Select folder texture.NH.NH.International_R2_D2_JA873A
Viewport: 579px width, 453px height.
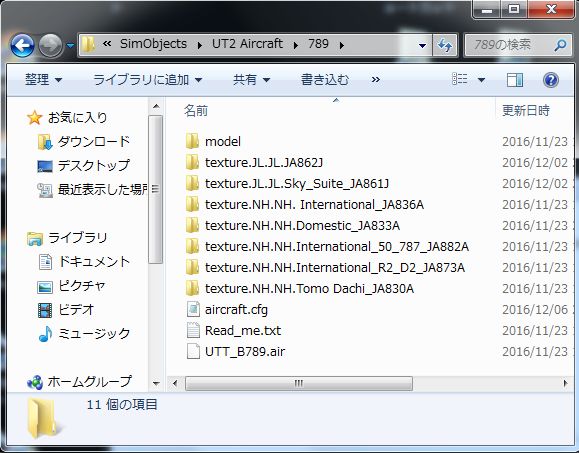(335, 267)
